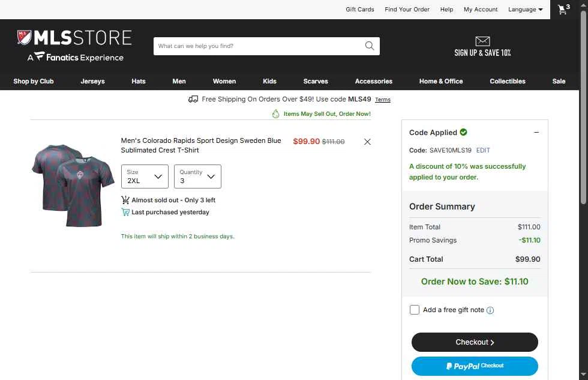Tick the Add a free gift note checkbox

415,310
